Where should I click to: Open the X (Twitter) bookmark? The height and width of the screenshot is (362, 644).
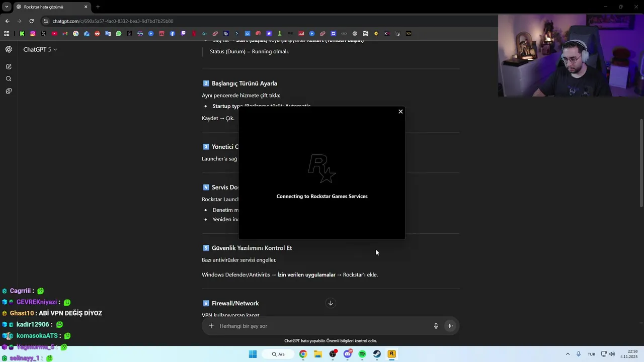[43, 34]
